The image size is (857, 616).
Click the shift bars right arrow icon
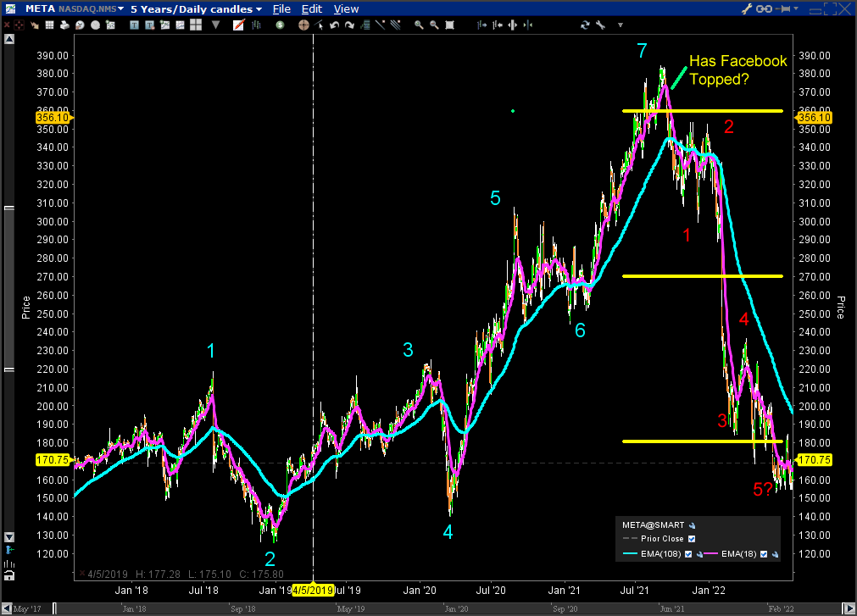[x=481, y=25]
